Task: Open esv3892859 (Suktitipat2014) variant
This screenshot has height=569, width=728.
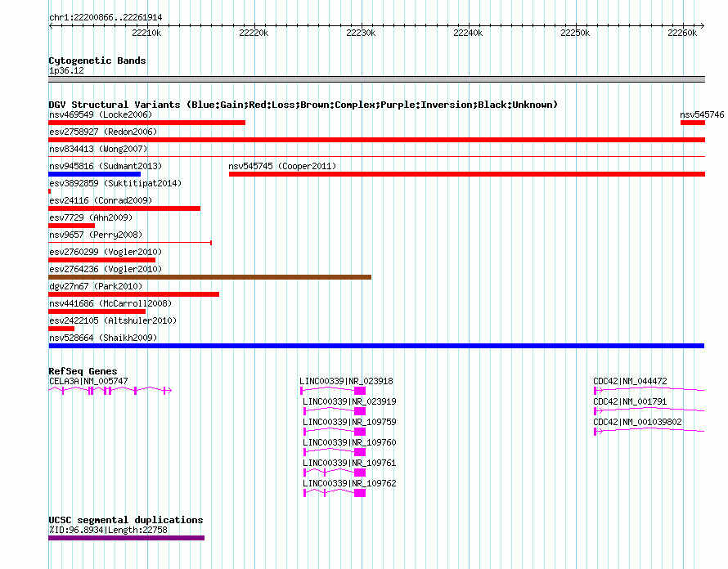Action: click(x=115, y=183)
